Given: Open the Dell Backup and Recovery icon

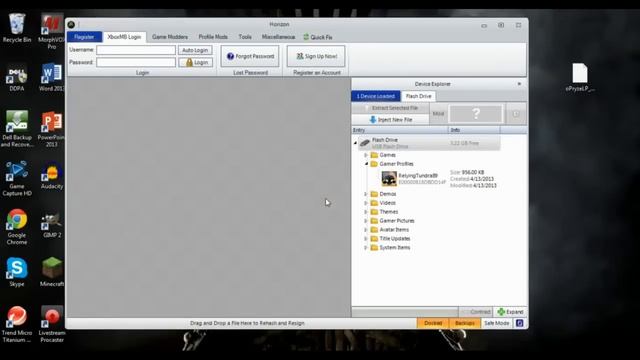Looking at the screenshot, I should 17,129.
